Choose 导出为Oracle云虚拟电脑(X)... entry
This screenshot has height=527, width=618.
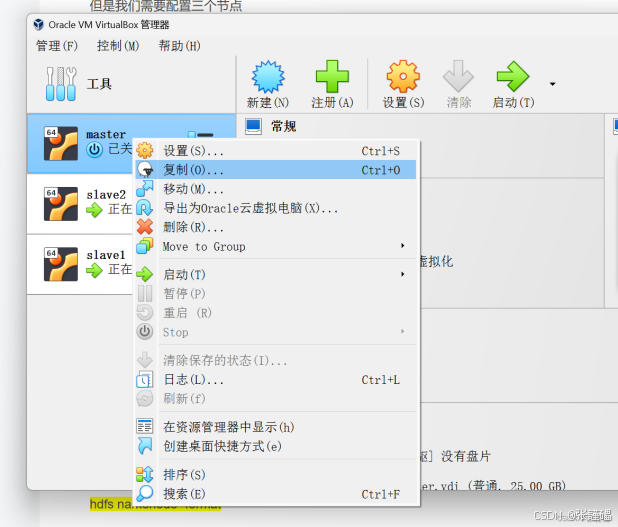click(275, 208)
